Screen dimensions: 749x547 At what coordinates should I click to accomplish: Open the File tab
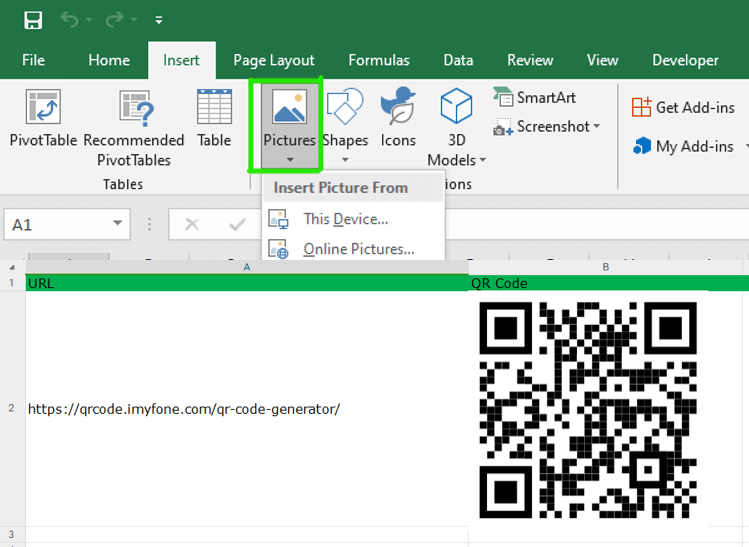[x=33, y=60]
